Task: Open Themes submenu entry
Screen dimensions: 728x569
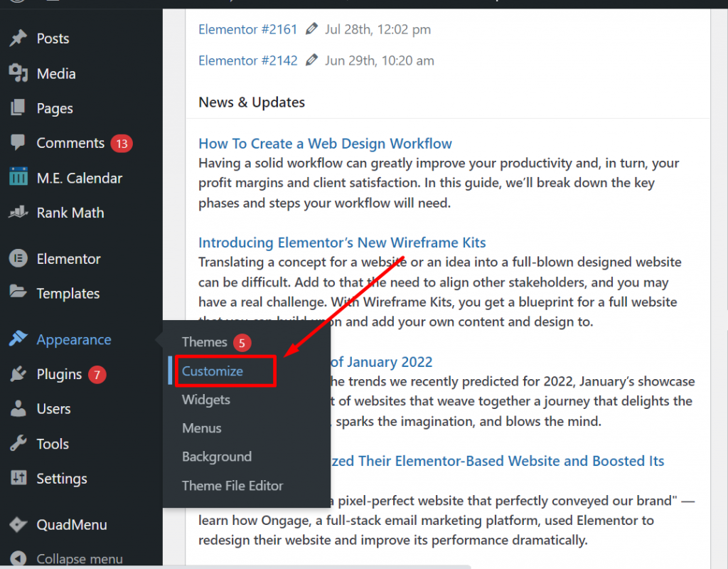Action: click(204, 342)
